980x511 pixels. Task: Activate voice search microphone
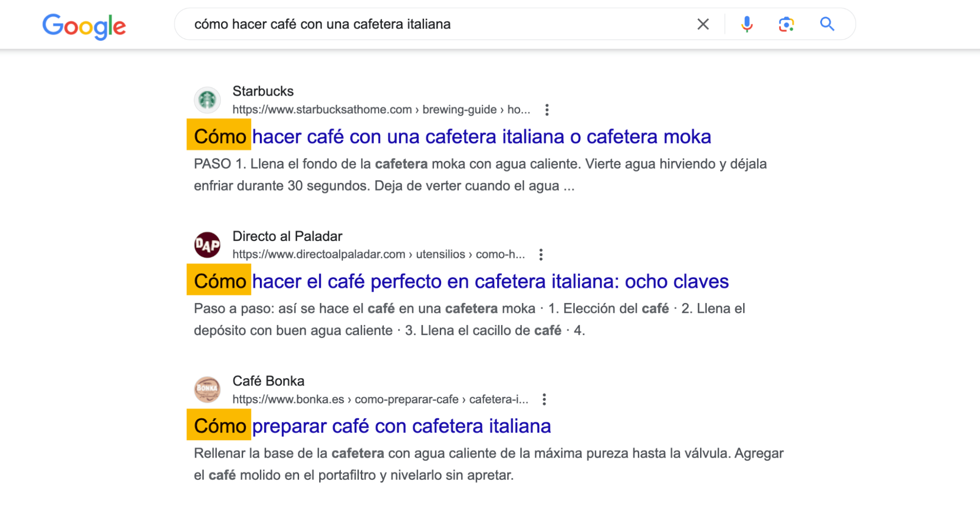point(746,24)
